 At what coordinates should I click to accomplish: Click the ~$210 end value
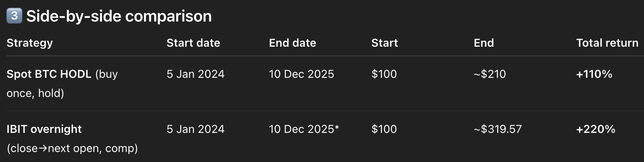(490, 74)
